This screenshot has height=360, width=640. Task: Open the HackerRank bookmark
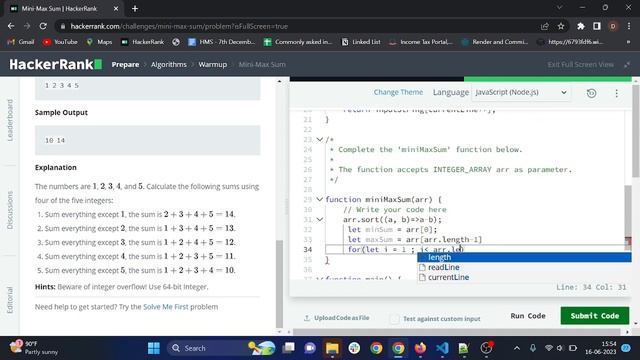pos(142,42)
